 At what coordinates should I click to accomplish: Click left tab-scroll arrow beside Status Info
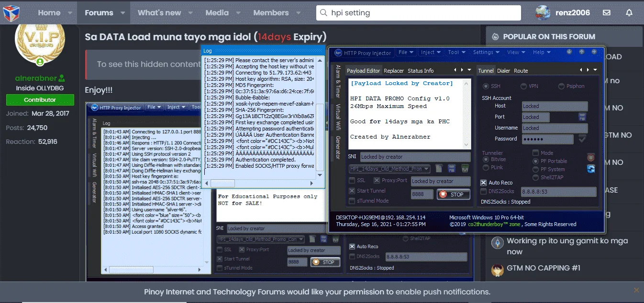click(455, 70)
